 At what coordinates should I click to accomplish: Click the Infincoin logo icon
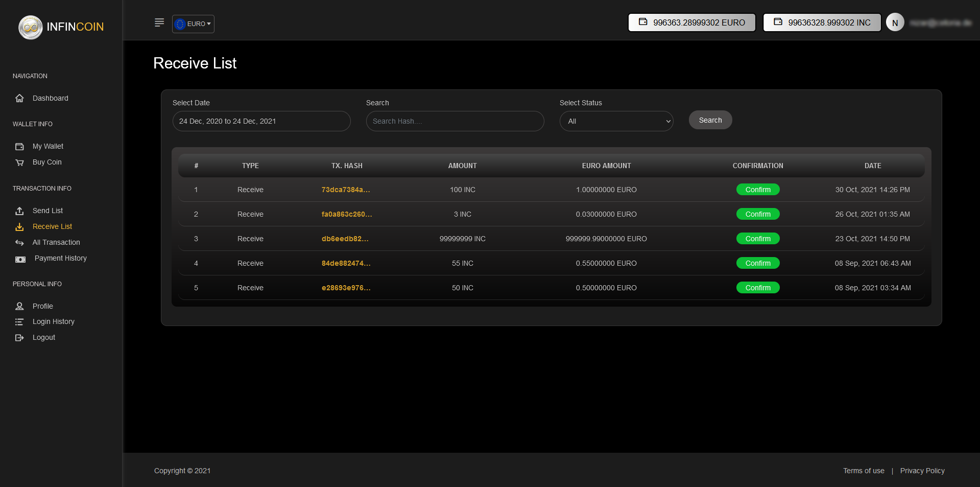[31, 27]
